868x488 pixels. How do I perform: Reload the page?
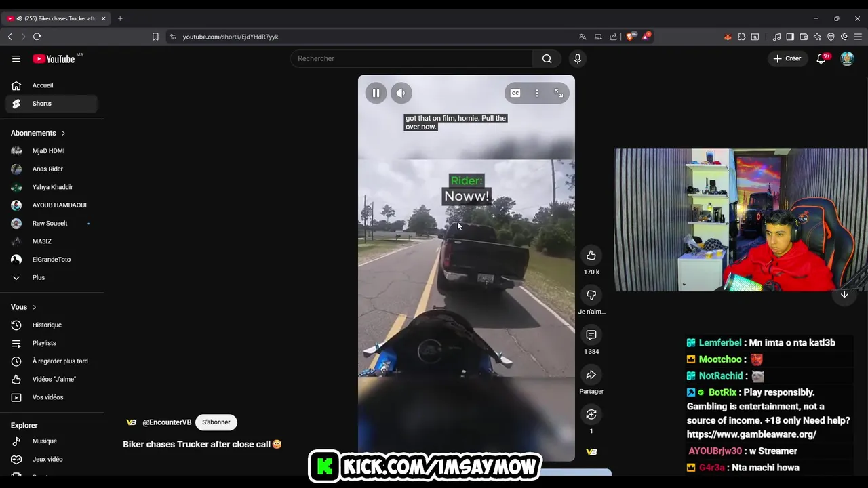click(37, 37)
